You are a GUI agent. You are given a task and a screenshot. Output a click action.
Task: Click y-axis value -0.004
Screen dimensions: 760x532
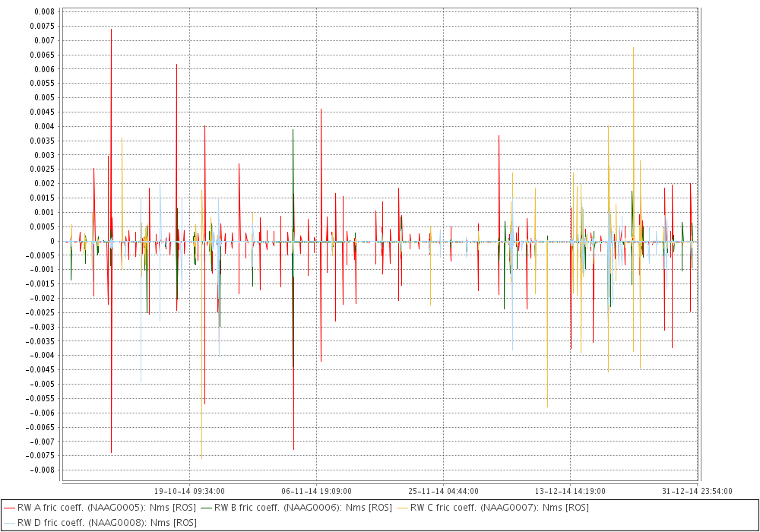pos(43,356)
